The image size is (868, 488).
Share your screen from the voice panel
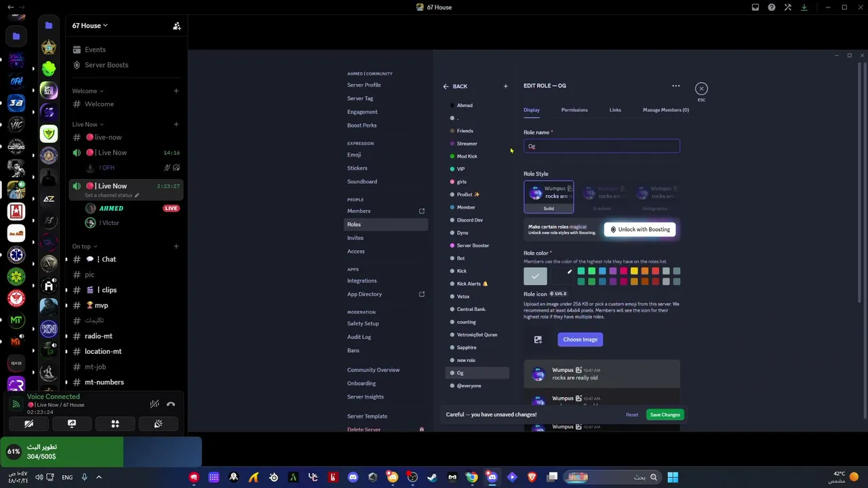[x=72, y=424]
